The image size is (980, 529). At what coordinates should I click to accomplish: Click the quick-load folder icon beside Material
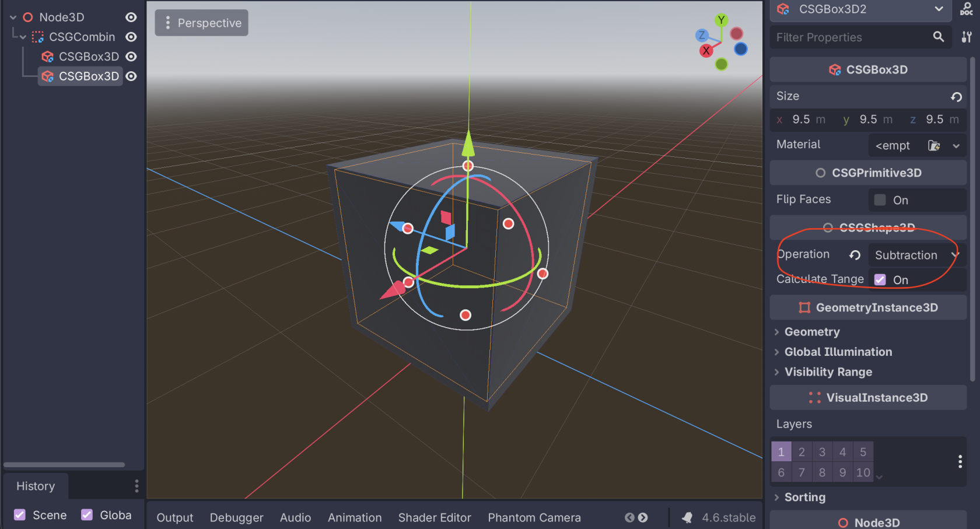(x=933, y=145)
